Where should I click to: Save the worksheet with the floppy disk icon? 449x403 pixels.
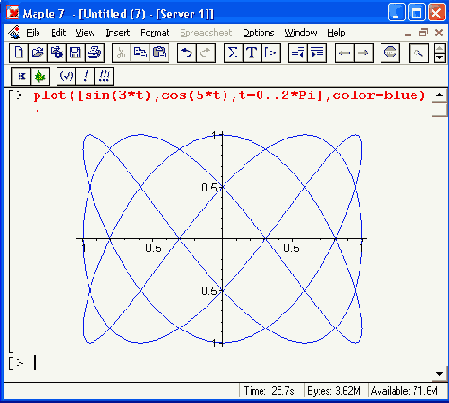(x=76, y=53)
